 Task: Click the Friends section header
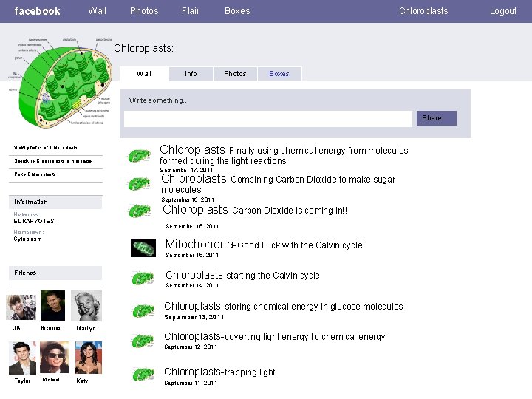pyautogui.click(x=55, y=273)
